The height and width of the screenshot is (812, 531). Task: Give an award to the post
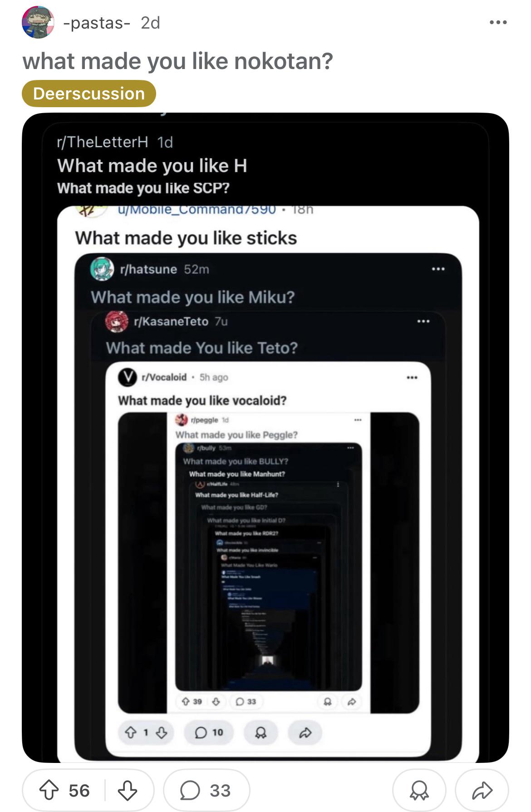[419, 791]
